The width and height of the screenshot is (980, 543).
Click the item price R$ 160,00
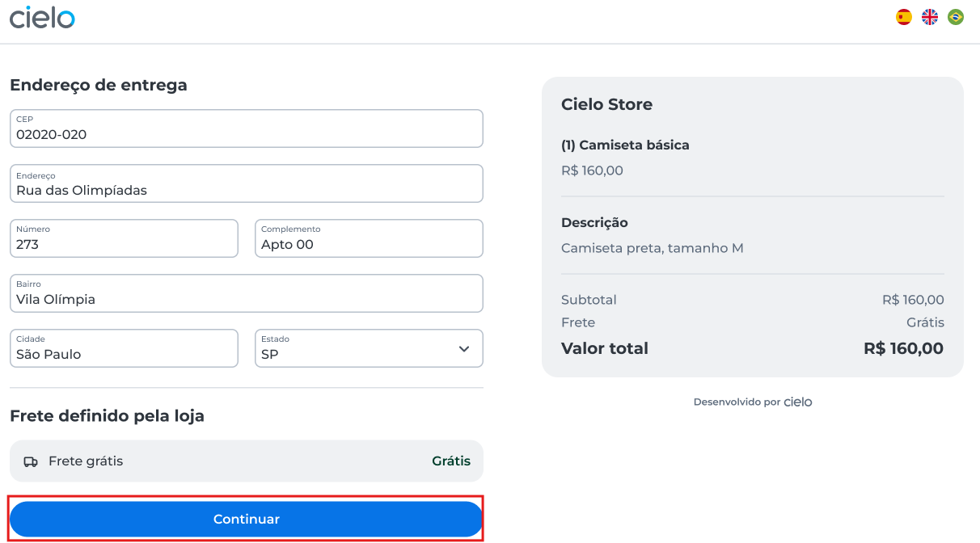click(x=592, y=170)
